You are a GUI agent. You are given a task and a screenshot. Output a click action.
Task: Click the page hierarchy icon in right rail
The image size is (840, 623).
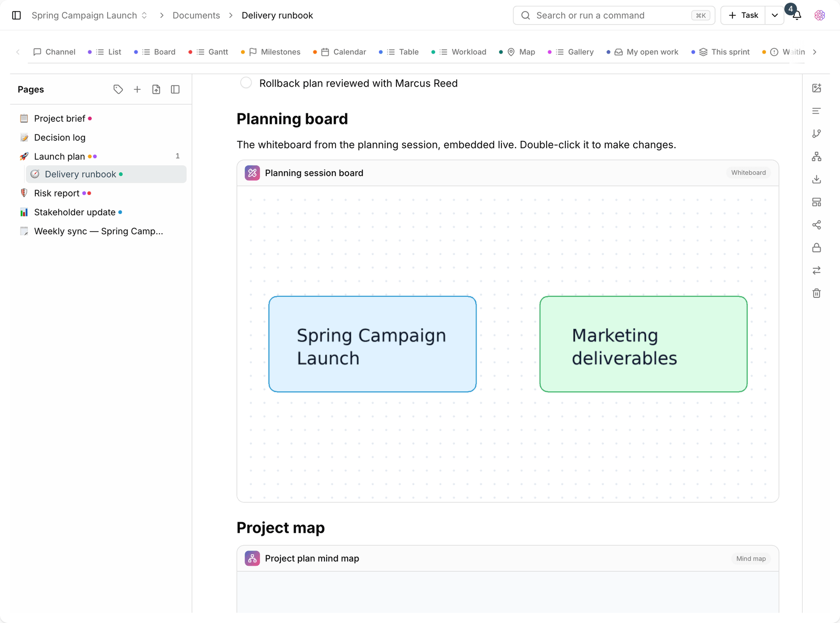tap(816, 157)
